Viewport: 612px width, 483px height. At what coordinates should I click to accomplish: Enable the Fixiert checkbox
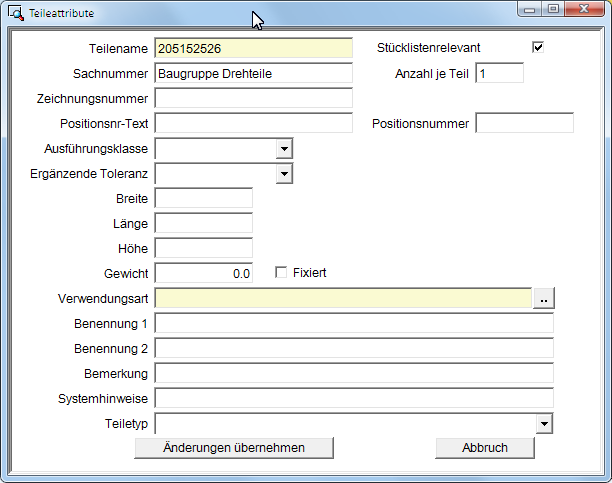click(281, 272)
